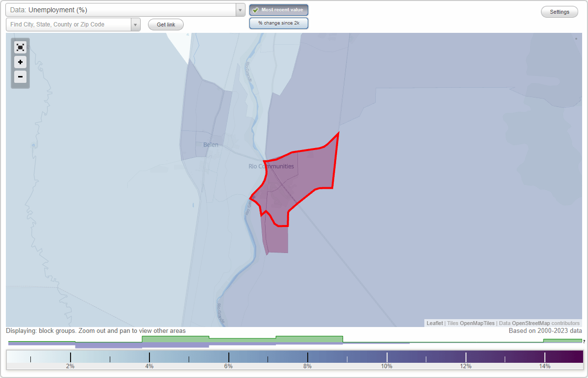Open the Data dropdown arrow
The height and width of the screenshot is (378, 588).
tap(240, 9)
